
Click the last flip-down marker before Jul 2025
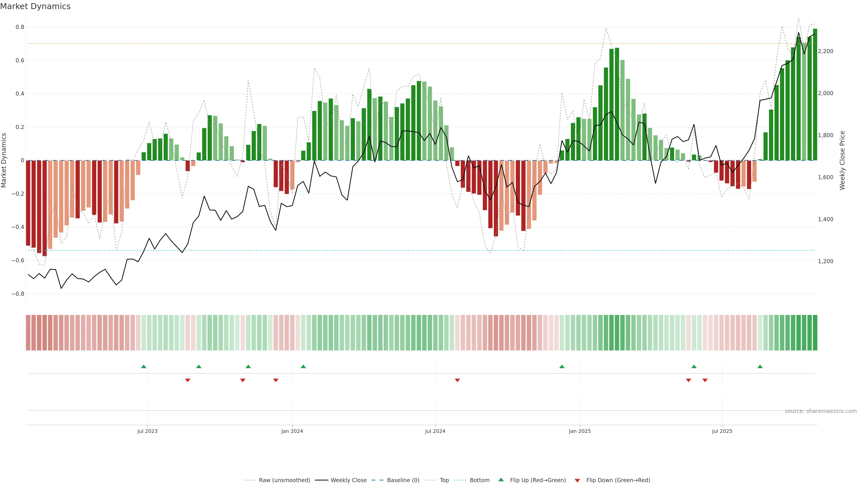(705, 380)
